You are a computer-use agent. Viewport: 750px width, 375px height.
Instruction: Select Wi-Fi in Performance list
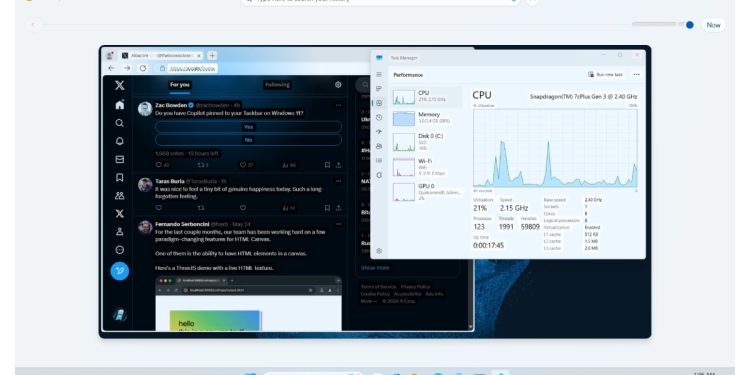427,167
